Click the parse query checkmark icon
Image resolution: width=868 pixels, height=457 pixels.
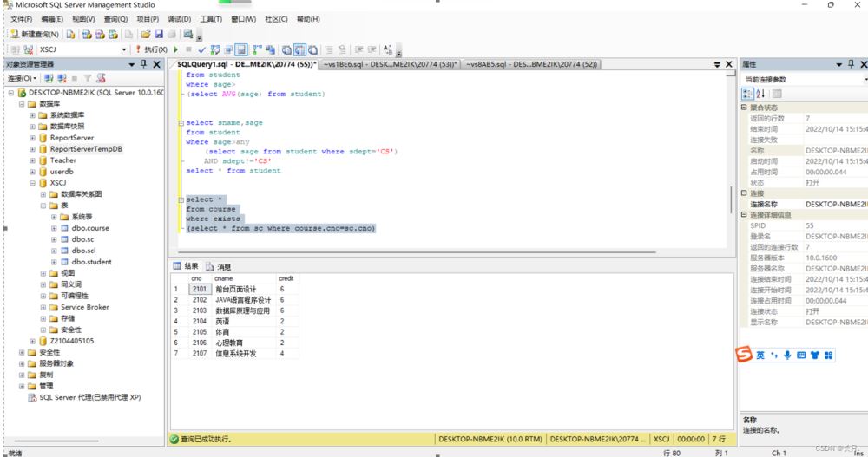coord(201,50)
